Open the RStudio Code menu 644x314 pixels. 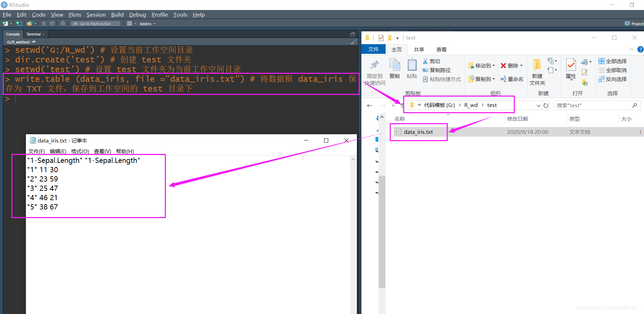[x=39, y=14]
